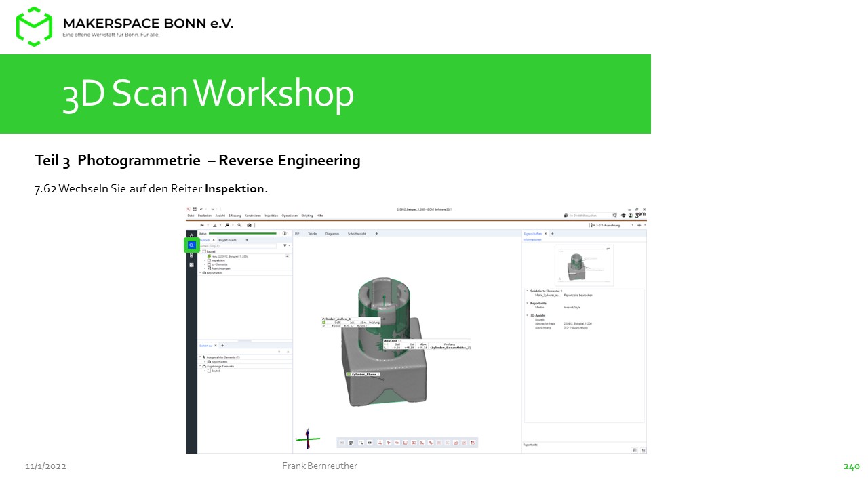The height and width of the screenshot is (488, 868).
Task: Open the Hilfe menu
Action: click(319, 216)
